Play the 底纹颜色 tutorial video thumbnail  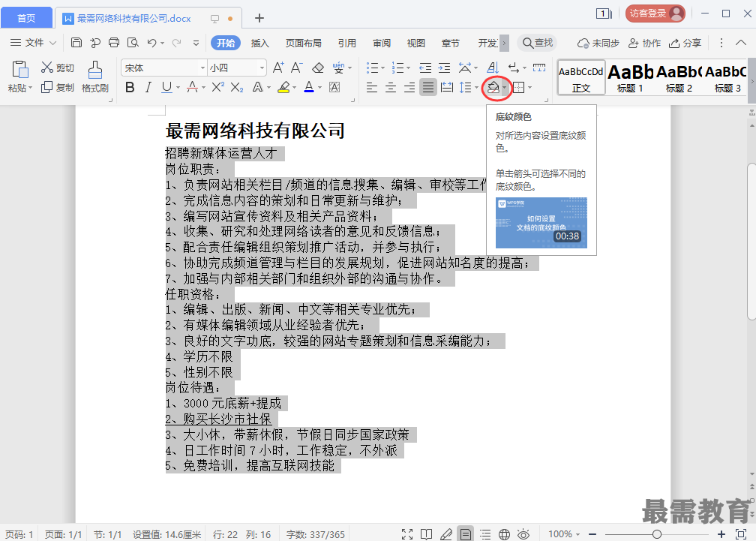click(541, 223)
